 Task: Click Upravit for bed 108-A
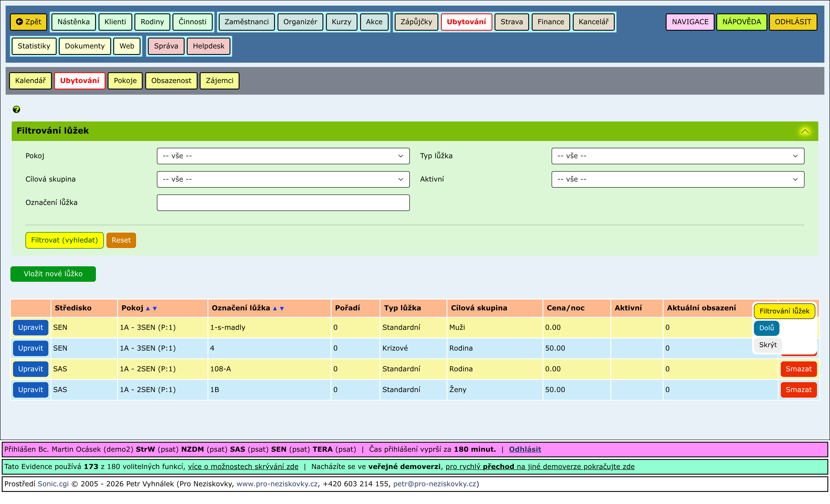30,369
